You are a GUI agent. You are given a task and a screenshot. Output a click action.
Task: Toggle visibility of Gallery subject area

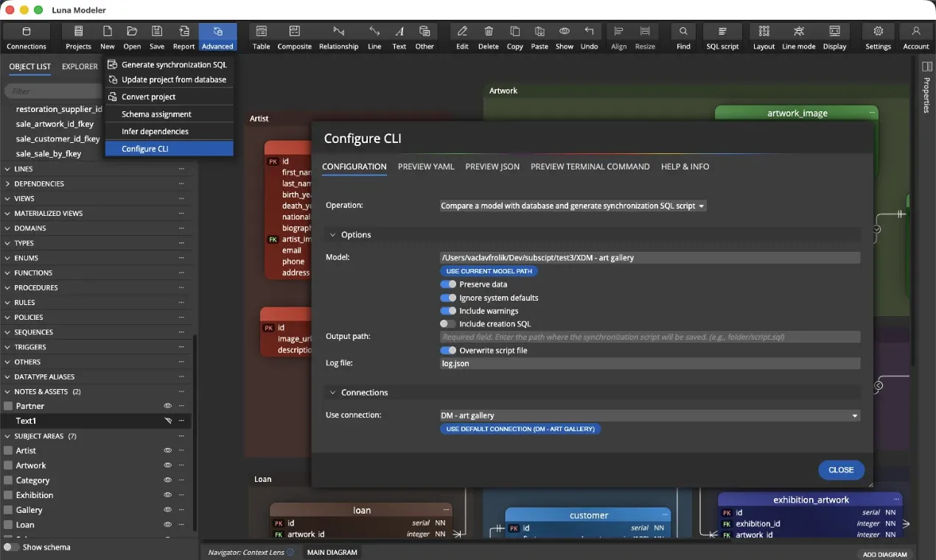(x=167, y=510)
